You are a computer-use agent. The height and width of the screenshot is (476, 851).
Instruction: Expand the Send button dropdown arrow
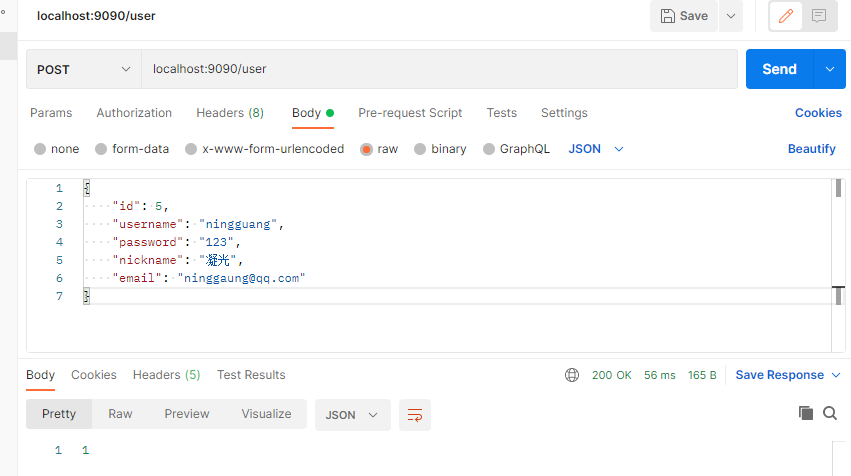tap(829, 69)
